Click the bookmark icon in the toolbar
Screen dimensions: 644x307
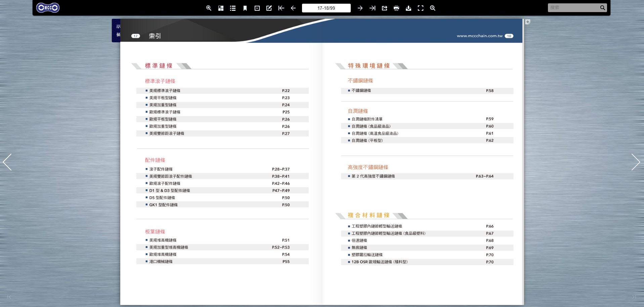pos(245,8)
